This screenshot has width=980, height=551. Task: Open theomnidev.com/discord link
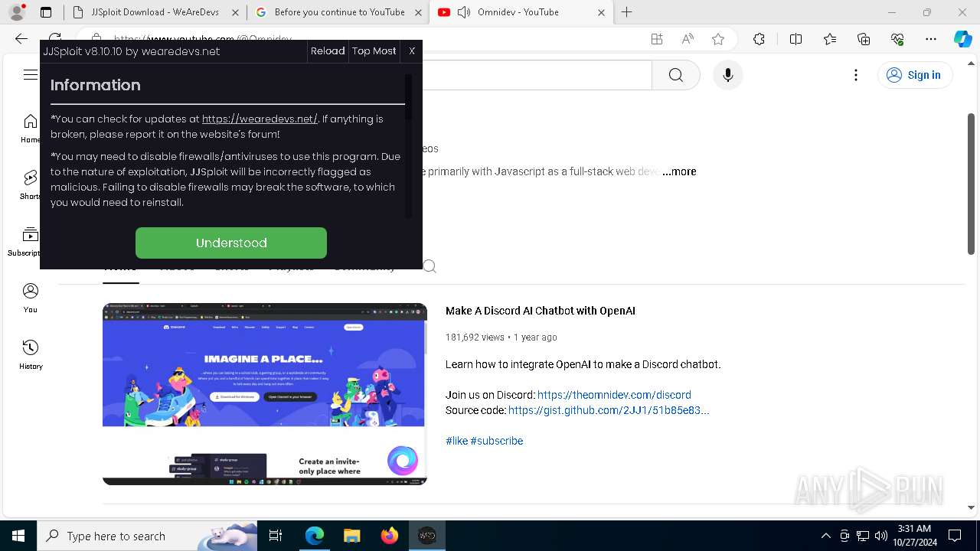614,395
